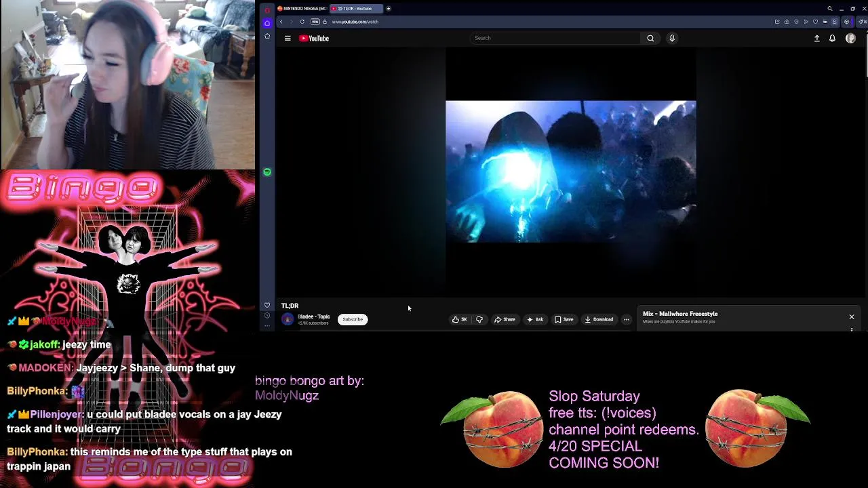Go back to the previous page
This screenshot has width=868, height=488.
click(x=281, y=22)
